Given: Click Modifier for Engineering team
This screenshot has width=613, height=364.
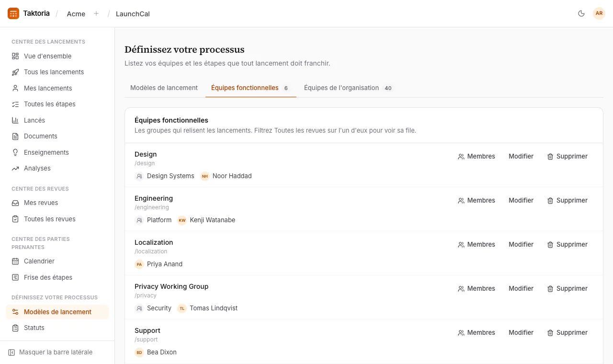Looking at the screenshot, I should coord(521,200).
